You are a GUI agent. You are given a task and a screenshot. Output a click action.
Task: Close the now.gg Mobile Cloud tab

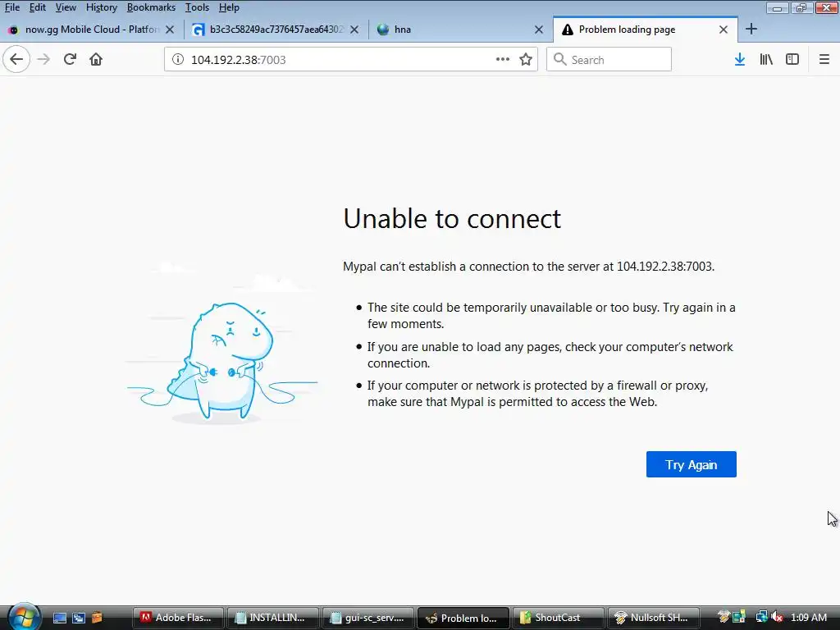[170, 30]
